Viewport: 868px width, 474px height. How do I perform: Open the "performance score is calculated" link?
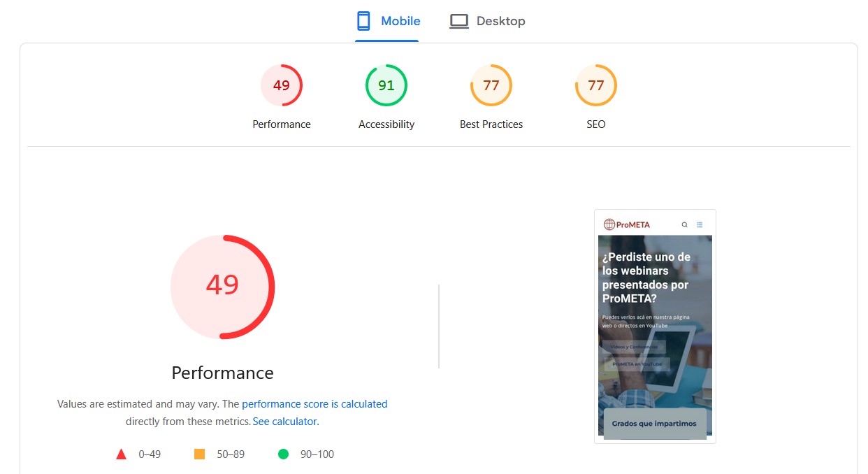click(x=314, y=404)
